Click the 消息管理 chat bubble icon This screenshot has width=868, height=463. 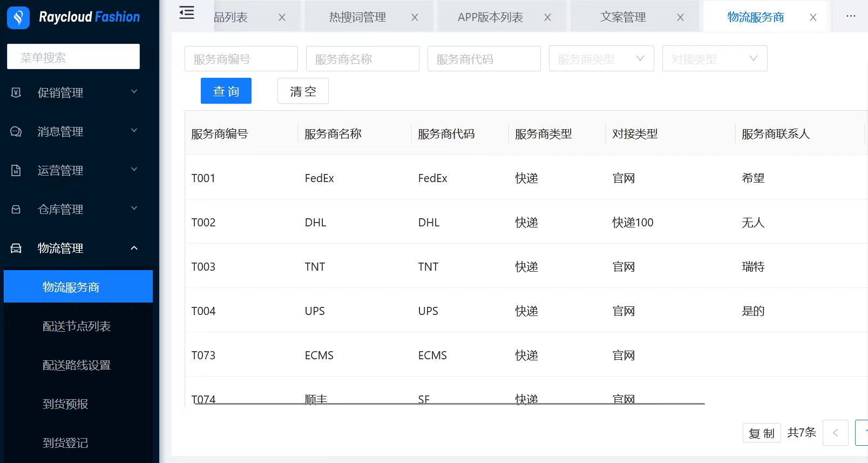[16, 131]
